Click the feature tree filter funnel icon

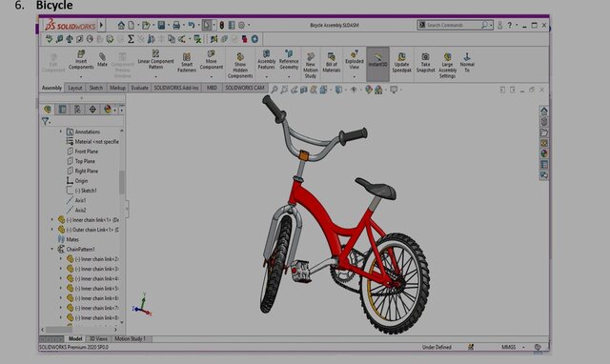click(x=45, y=122)
